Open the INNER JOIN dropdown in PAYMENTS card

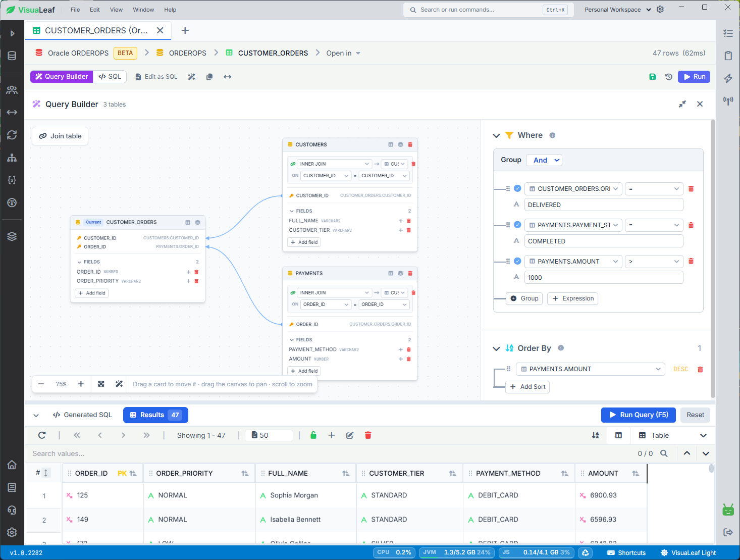click(335, 293)
